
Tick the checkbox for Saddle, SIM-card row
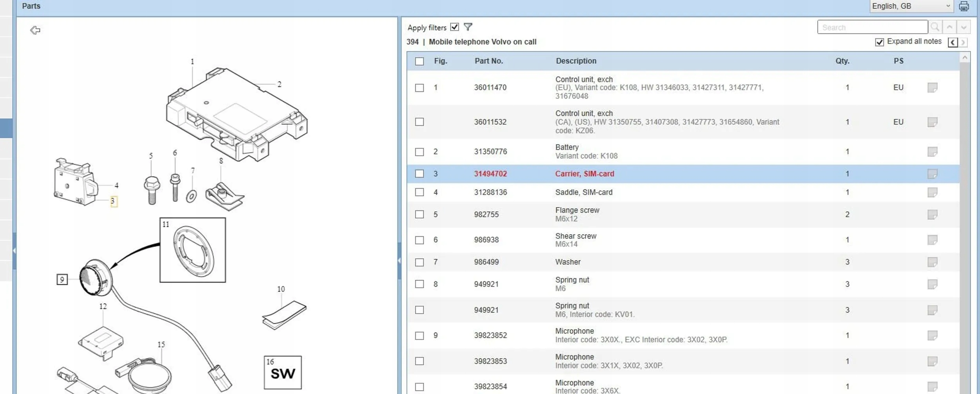(x=419, y=192)
